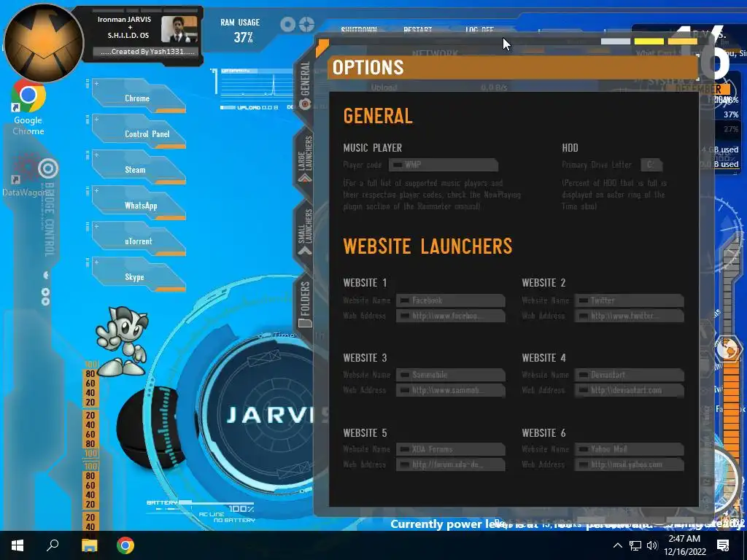Click the battery 100% indicator widget
This screenshot has width=747, height=560.
pyautogui.click(x=201, y=512)
